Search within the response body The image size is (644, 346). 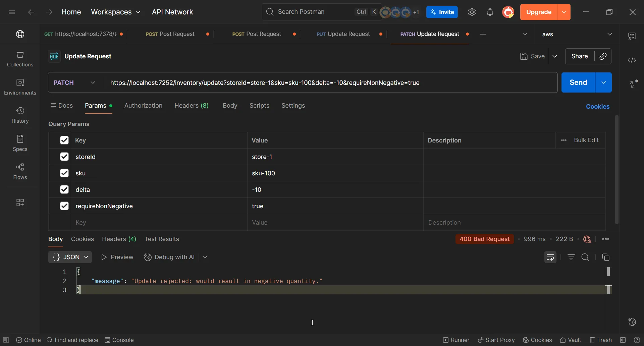click(586, 257)
